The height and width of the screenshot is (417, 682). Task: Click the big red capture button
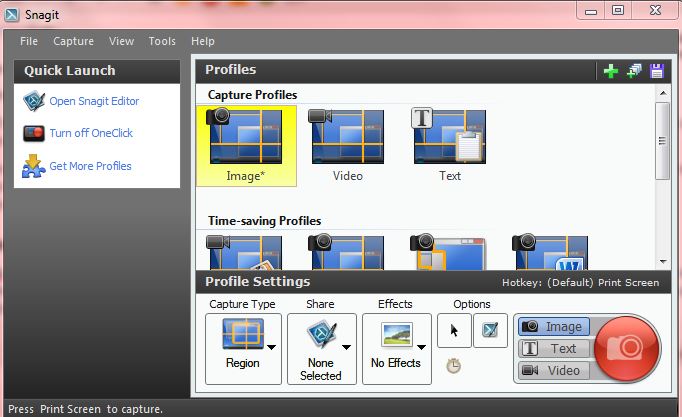click(x=626, y=348)
